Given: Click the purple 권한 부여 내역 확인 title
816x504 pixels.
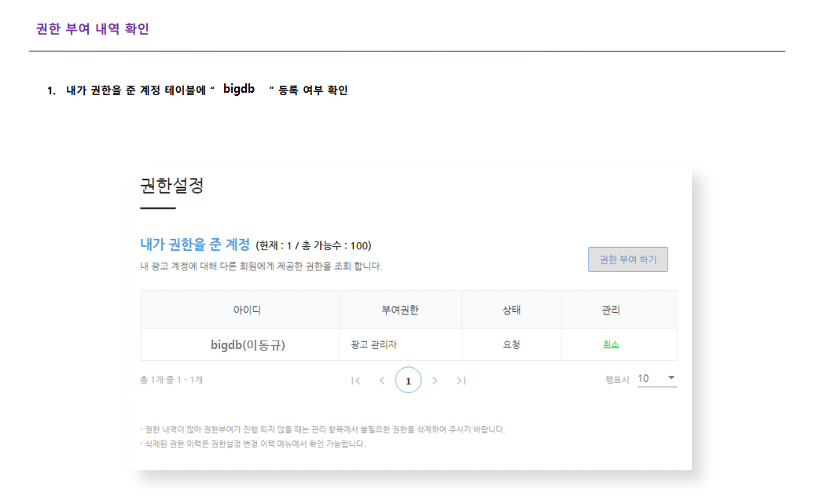Looking at the screenshot, I should (x=93, y=29).
